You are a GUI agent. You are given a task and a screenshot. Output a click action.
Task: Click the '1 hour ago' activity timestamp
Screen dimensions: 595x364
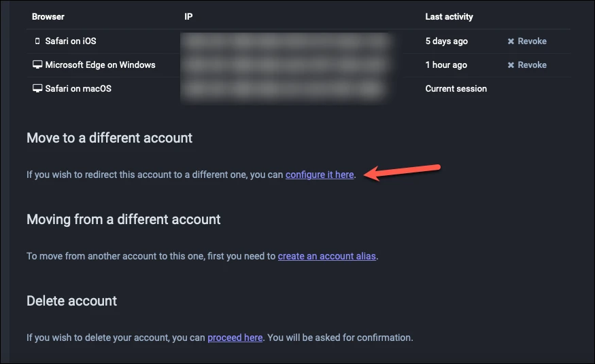coord(446,65)
